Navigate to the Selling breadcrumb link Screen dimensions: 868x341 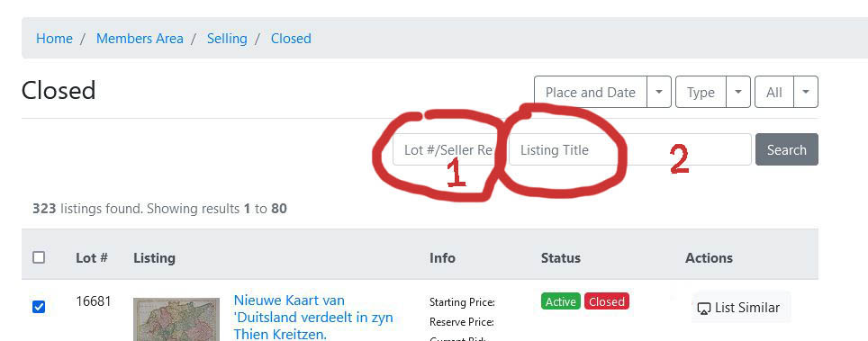227,38
